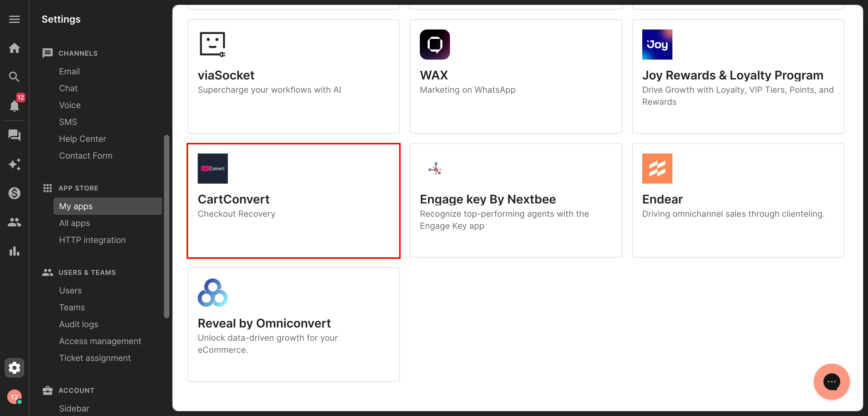Open the statistics bar chart icon
This screenshot has height=416, width=868.
point(14,251)
